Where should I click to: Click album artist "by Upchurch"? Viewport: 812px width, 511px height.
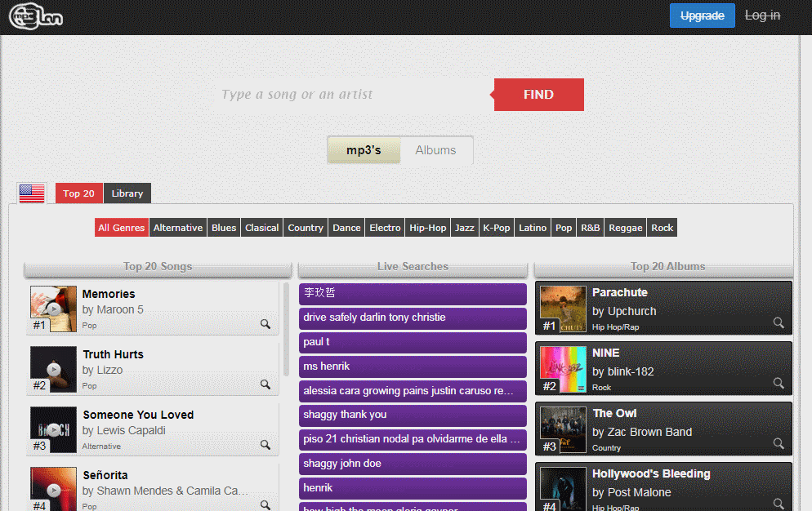(x=624, y=311)
